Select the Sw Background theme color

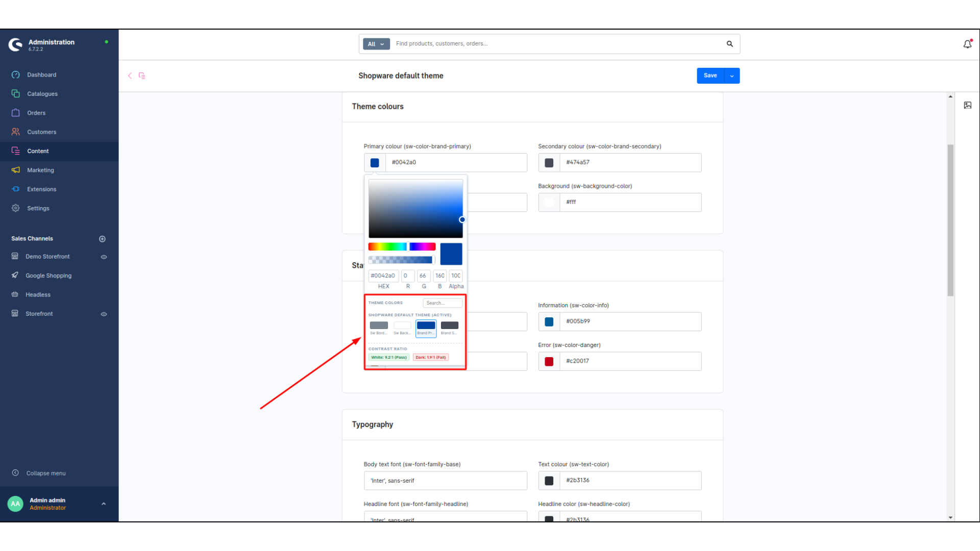pos(402,328)
